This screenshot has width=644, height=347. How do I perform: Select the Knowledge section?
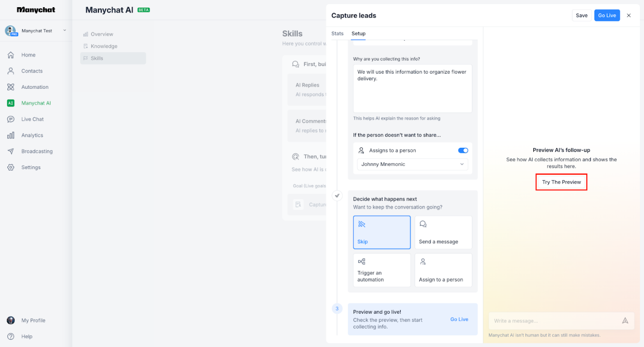[x=104, y=46]
